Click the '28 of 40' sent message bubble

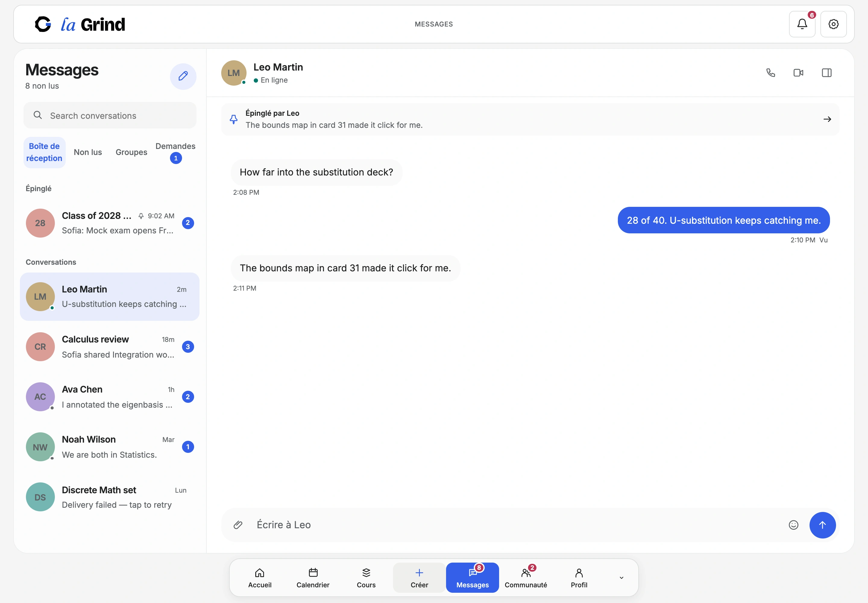[x=724, y=220]
